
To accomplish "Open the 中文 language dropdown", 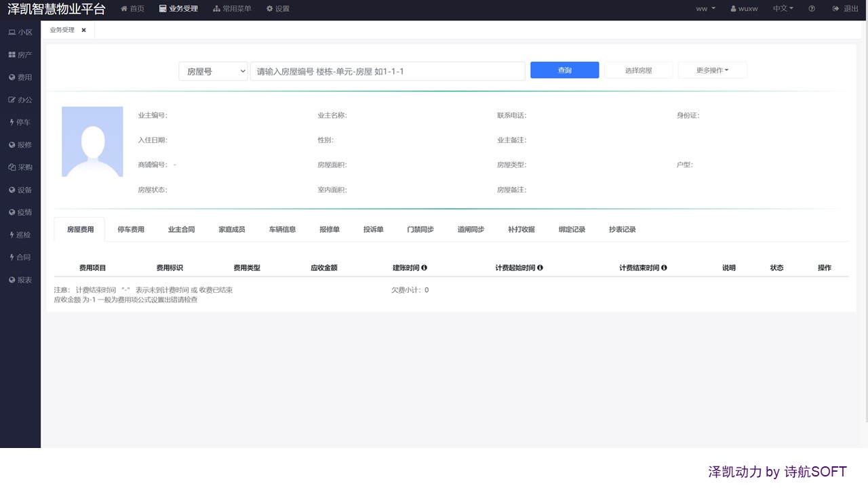I will point(783,9).
